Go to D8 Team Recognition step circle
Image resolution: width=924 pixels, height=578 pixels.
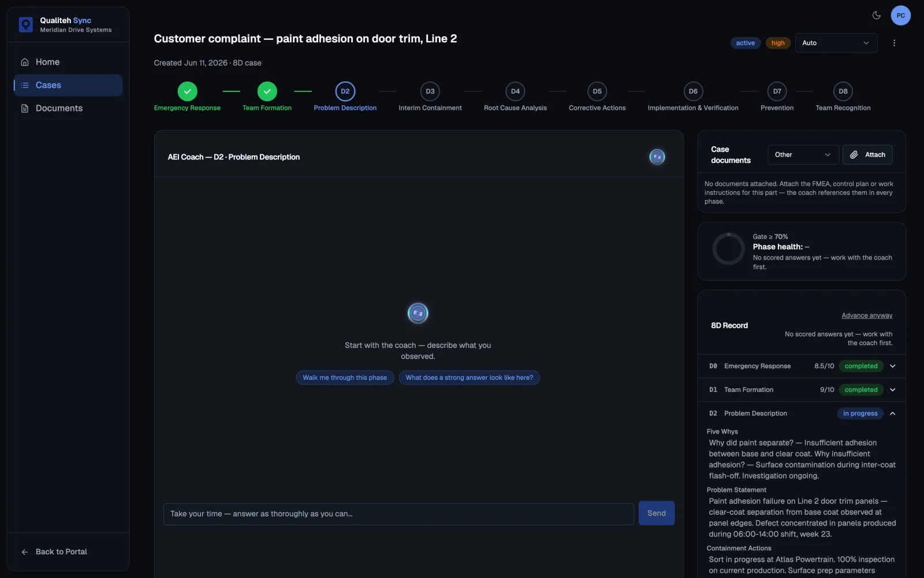[843, 91]
